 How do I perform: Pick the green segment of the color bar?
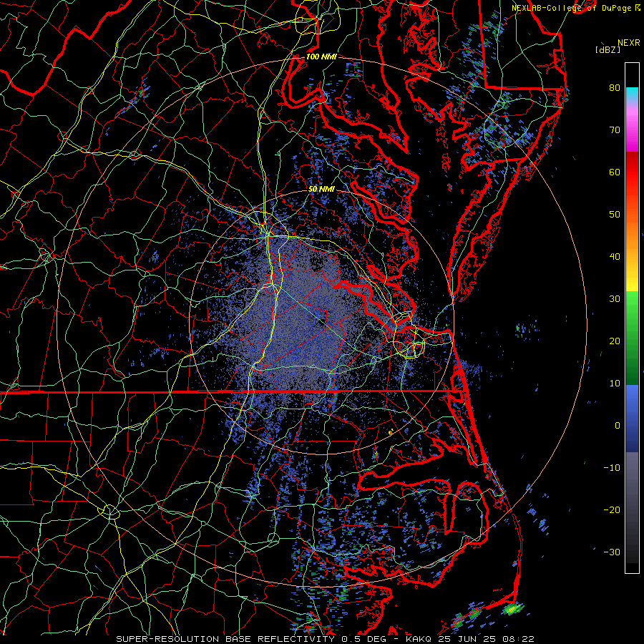click(632, 338)
